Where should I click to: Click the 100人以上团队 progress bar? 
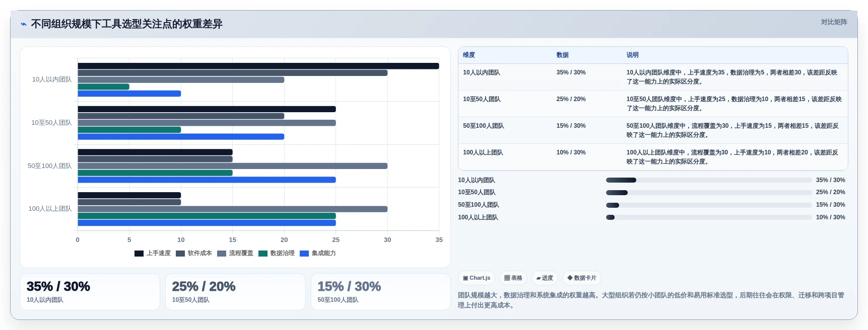point(709,217)
